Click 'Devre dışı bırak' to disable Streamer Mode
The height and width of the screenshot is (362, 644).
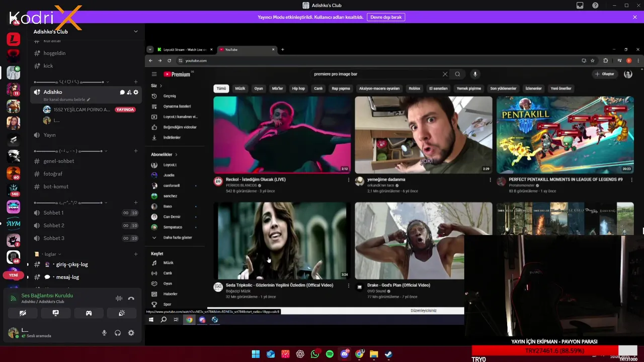[x=386, y=17]
